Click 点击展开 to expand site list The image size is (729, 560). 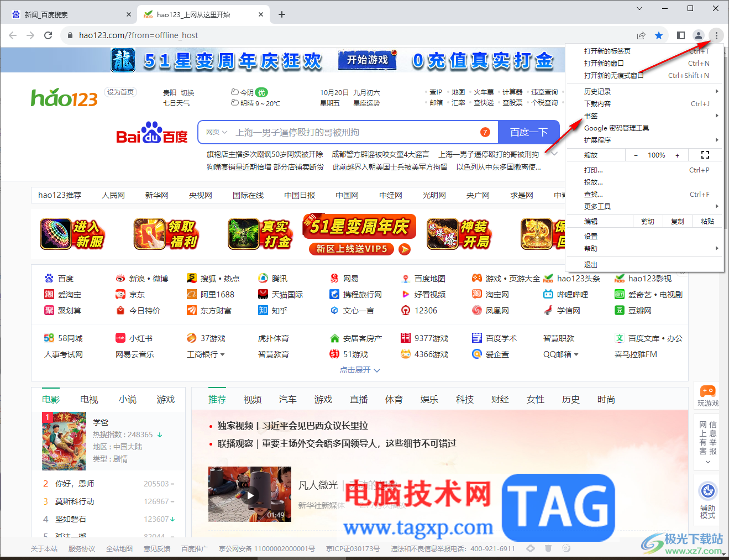[x=360, y=370]
